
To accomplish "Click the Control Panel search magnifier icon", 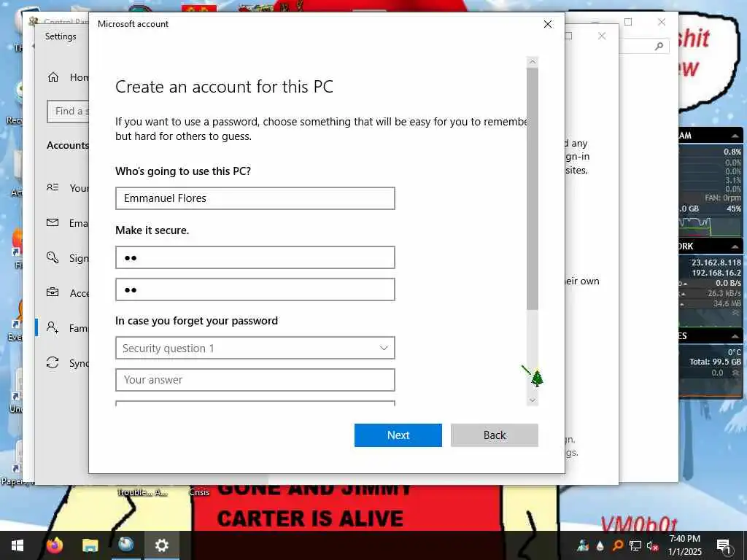I will point(659,46).
